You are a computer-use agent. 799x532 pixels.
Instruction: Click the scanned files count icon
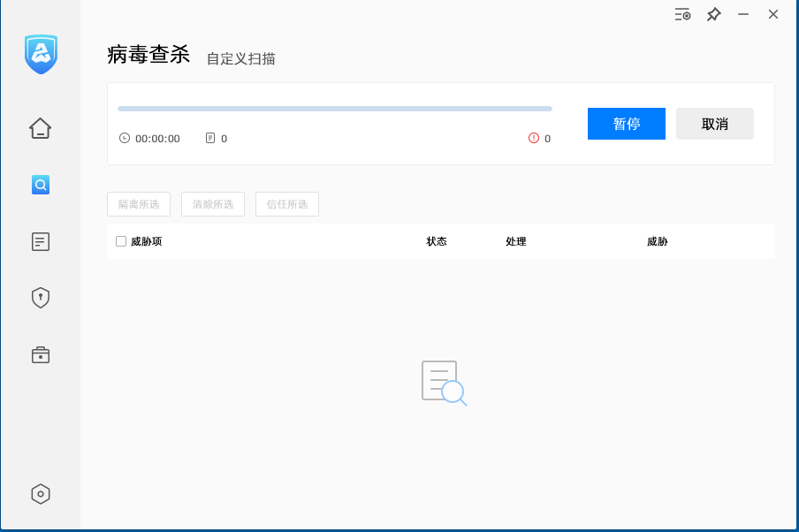coord(210,138)
